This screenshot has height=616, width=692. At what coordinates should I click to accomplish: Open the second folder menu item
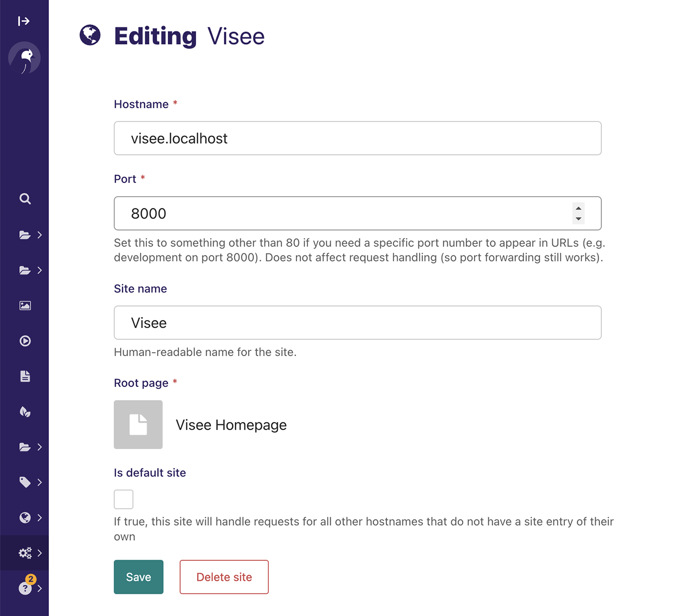click(24, 270)
